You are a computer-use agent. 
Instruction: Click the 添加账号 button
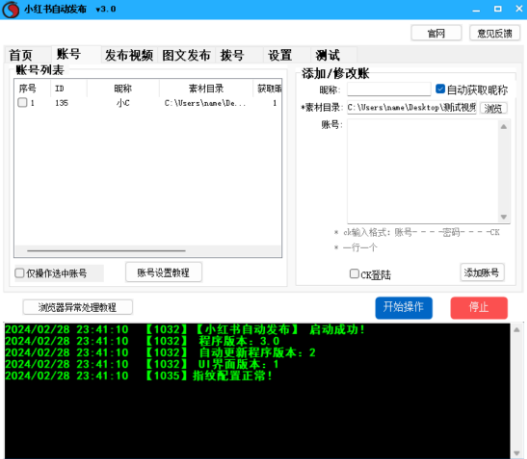tap(482, 273)
